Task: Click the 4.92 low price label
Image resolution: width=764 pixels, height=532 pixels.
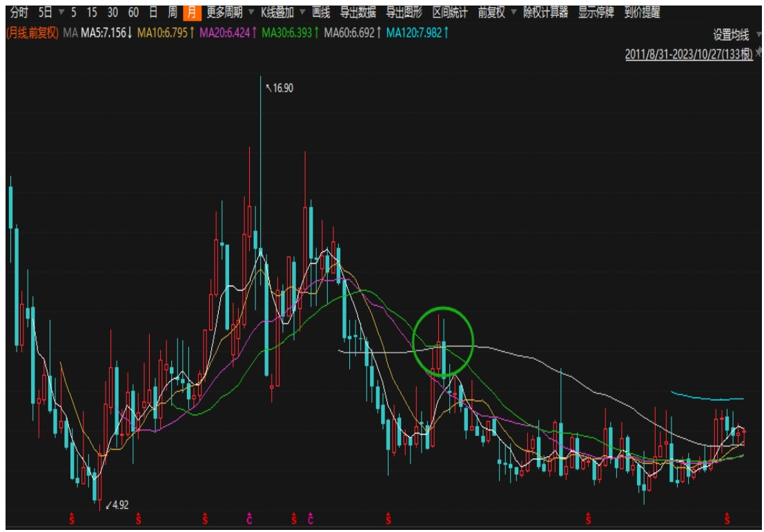Action: pos(119,504)
